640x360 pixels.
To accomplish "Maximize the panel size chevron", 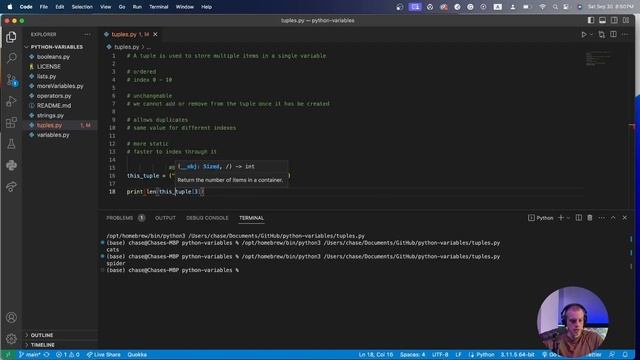I will [613, 218].
